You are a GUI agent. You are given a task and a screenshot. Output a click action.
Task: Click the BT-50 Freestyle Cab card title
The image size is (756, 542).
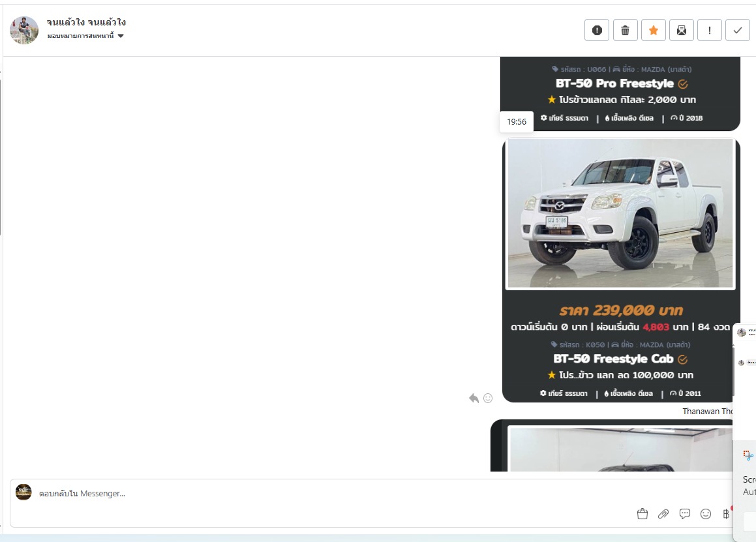(613, 359)
